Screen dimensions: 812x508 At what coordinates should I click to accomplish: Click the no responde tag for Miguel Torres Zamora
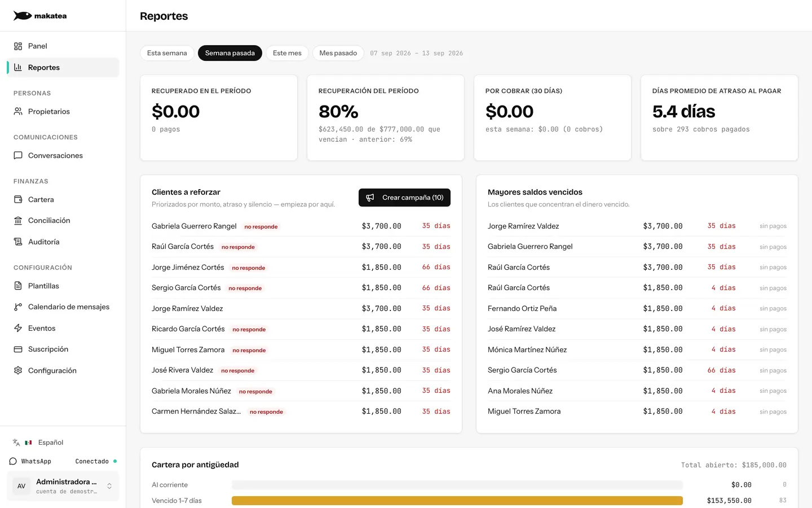pyautogui.click(x=249, y=351)
